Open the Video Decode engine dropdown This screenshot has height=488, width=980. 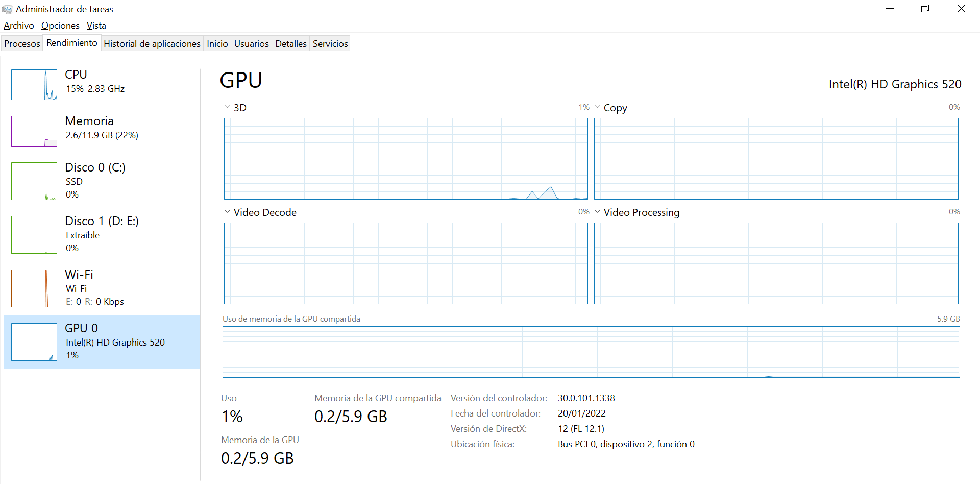click(x=228, y=212)
